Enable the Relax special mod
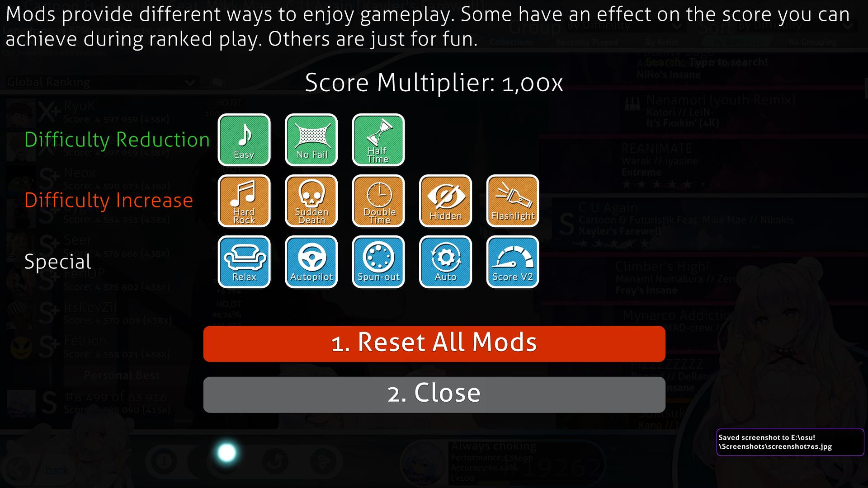 pyautogui.click(x=244, y=262)
